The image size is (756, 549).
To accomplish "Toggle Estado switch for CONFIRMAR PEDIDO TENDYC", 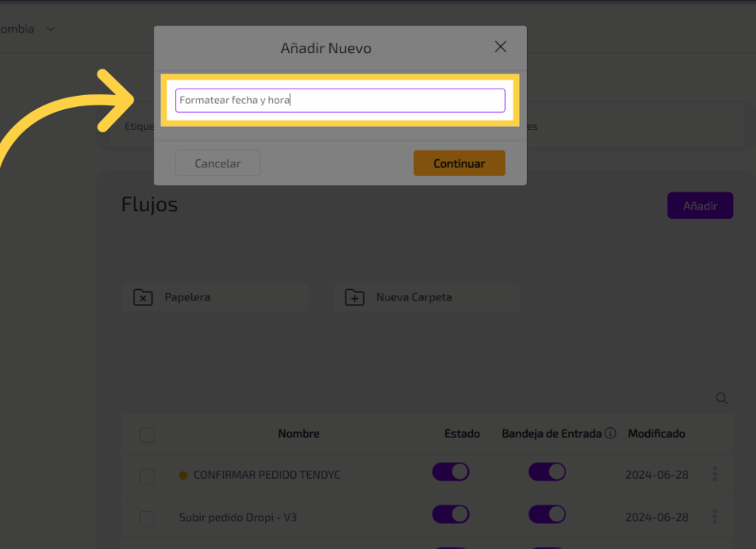I will click(x=450, y=472).
